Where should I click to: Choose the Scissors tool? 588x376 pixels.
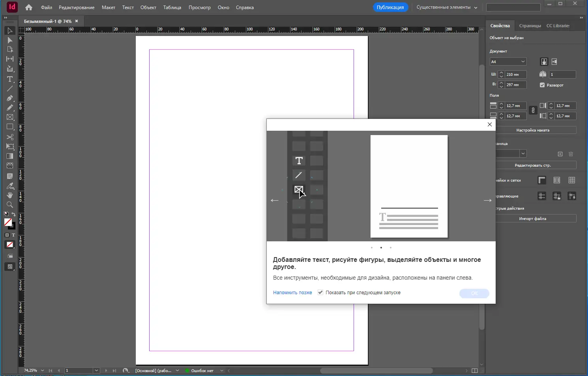(10, 137)
